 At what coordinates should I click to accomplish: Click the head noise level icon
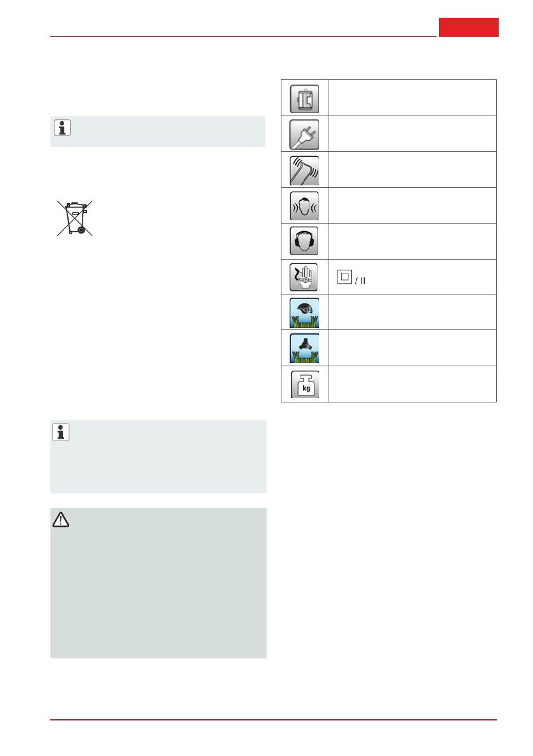(x=304, y=205)
